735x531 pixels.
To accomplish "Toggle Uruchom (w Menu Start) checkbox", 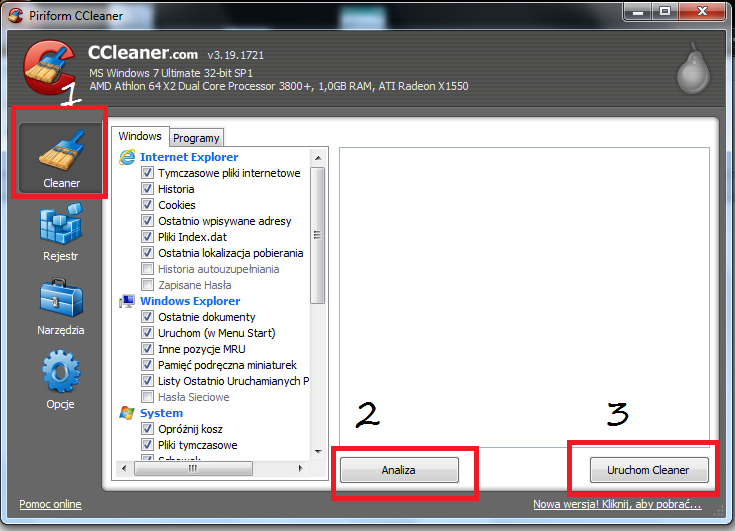I will (147, 332).
